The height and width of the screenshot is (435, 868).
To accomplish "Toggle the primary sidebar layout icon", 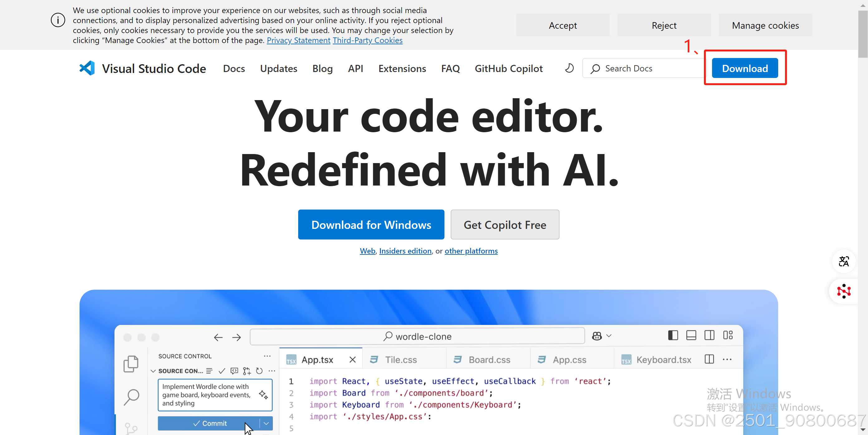I will [x=673, y=335].
